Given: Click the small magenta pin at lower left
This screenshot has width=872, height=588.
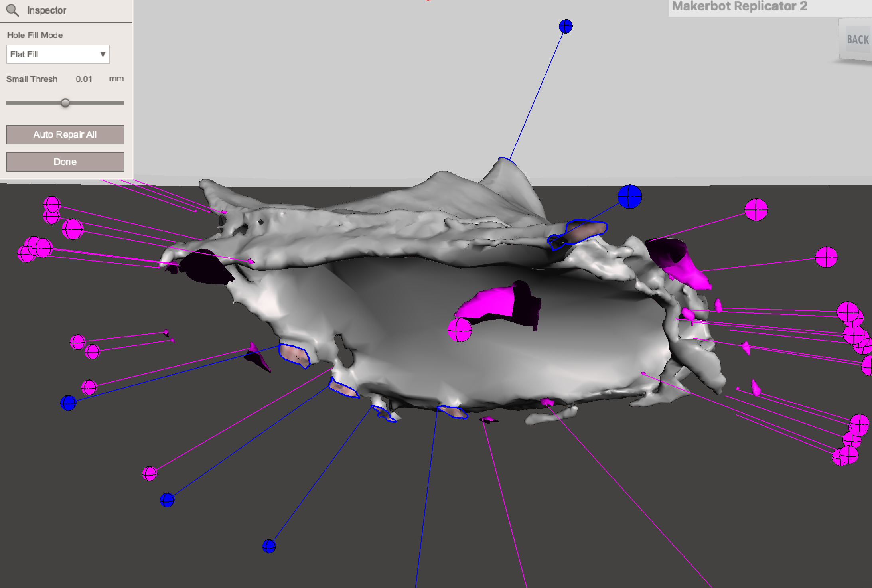Looking at the screenshot, I should [89, 387].
